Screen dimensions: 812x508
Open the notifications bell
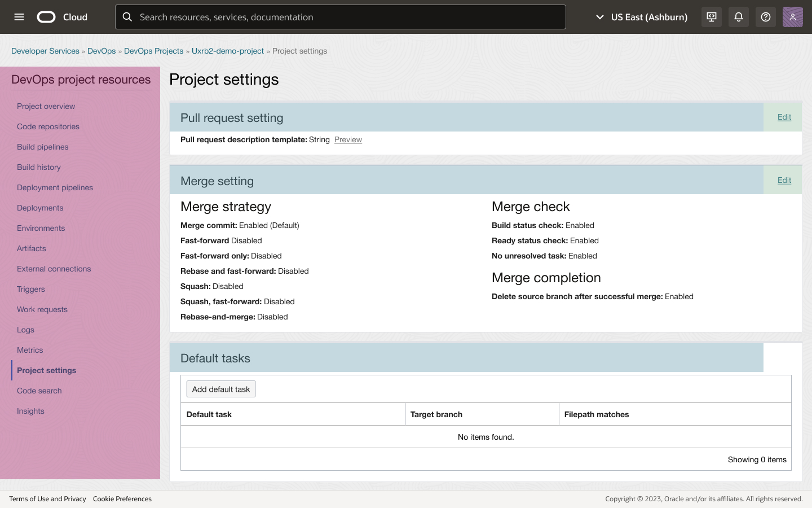739,17
